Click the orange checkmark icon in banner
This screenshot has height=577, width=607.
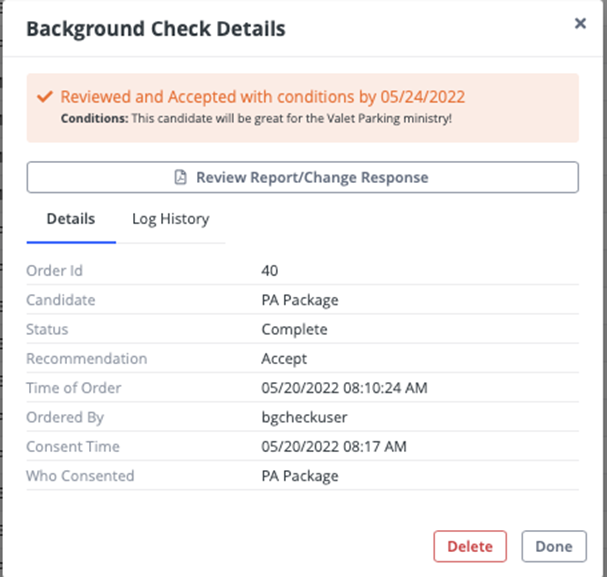[x=44, y=97]
